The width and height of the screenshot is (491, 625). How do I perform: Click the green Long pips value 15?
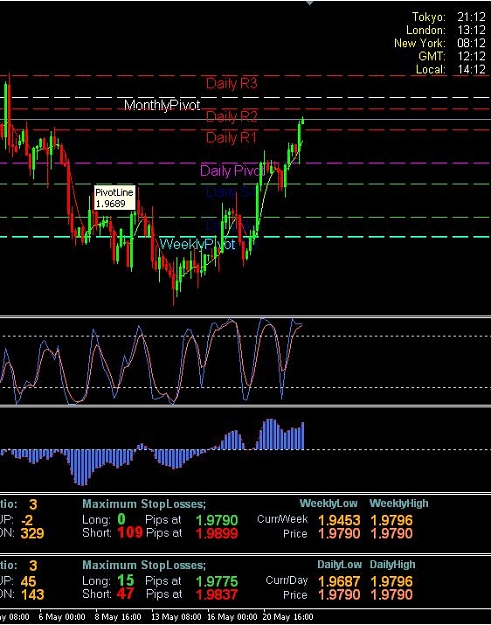click(x=125, y=580)
